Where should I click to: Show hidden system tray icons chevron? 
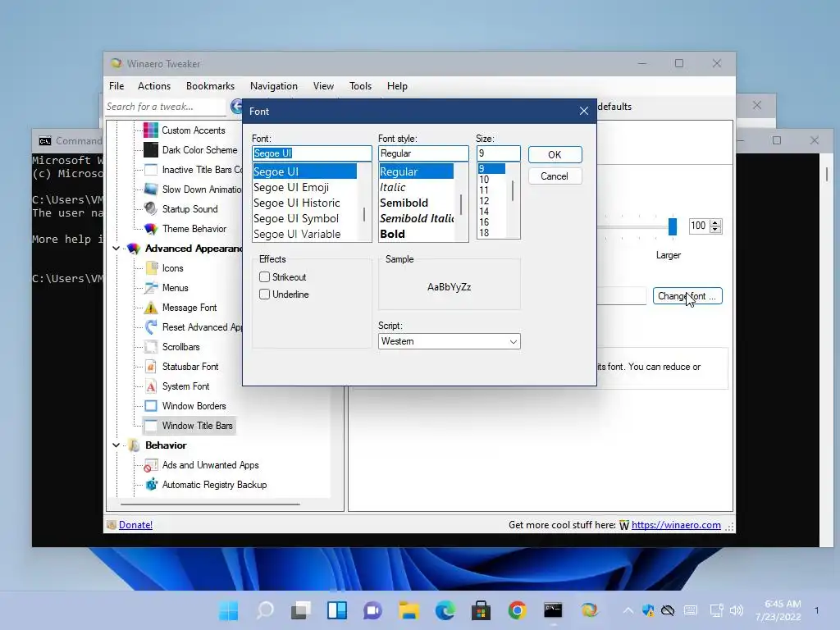pyautogui.click(x=628, y=610)
